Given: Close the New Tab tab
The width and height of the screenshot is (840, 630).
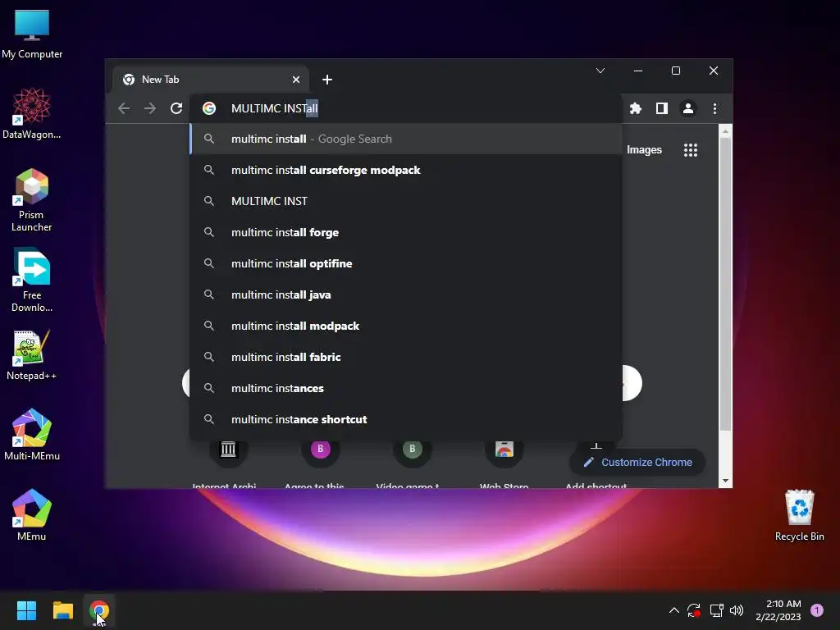Looking at the screenshot, I should 295,80.
